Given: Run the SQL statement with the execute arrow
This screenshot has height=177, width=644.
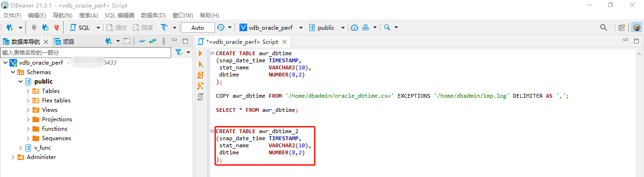Looking at the screenshot, I should [201, 53].
